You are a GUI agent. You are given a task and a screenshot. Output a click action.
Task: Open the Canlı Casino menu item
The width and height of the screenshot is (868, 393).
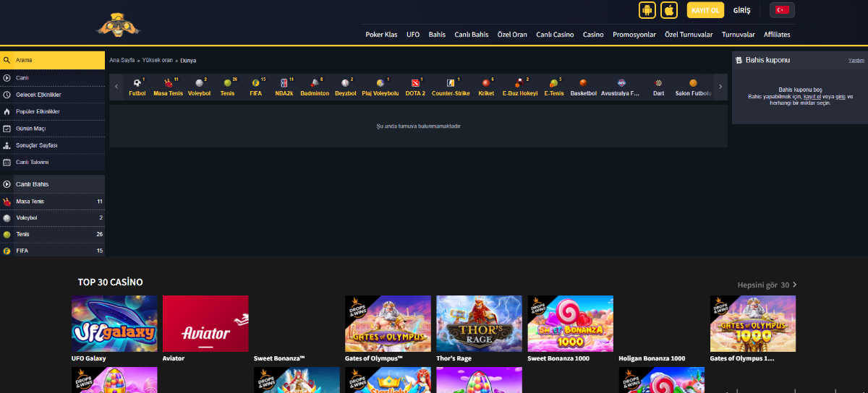555,35
